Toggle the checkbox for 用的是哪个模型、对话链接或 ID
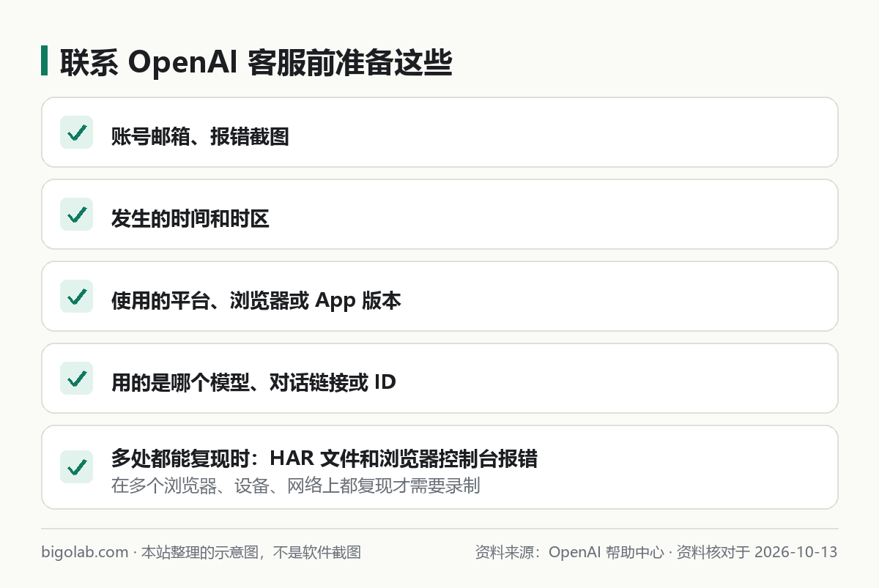Screen dimensions: 879x588 (x=76, y=379)
